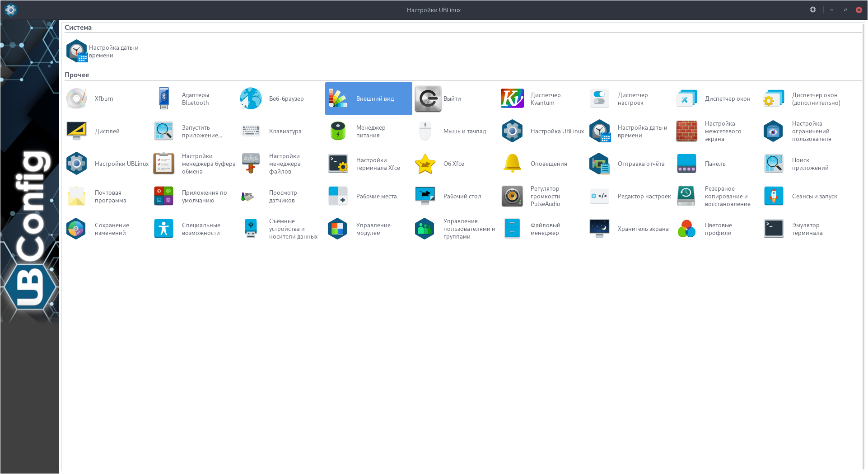Click the Об Xfce star icon
The width and height of the screenshot is (868, 474).
(425, 164)
